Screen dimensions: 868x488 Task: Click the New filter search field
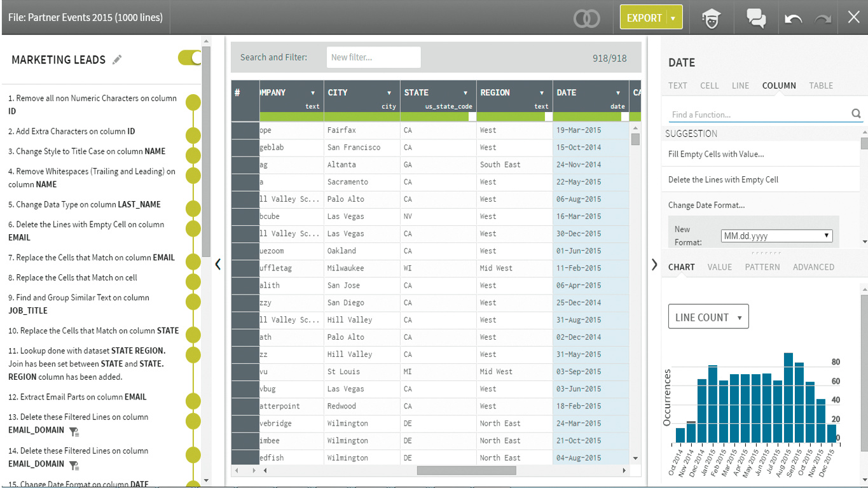coord(373,57)
